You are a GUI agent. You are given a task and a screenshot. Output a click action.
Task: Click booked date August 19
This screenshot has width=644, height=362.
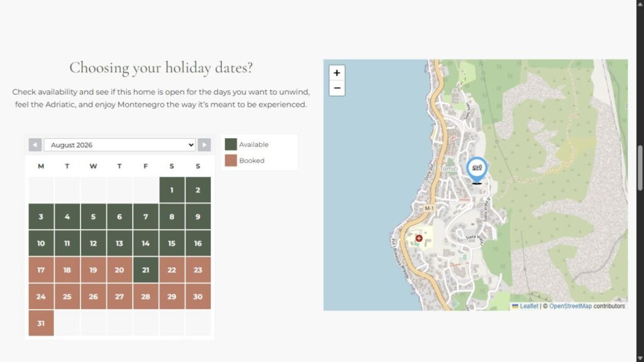(93, 270)
